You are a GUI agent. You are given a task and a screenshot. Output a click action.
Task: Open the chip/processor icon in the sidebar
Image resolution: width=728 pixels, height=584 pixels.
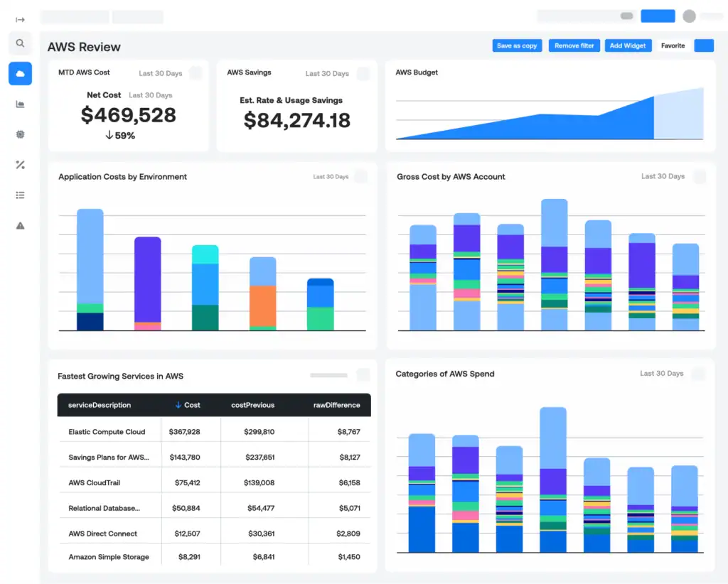20,134
